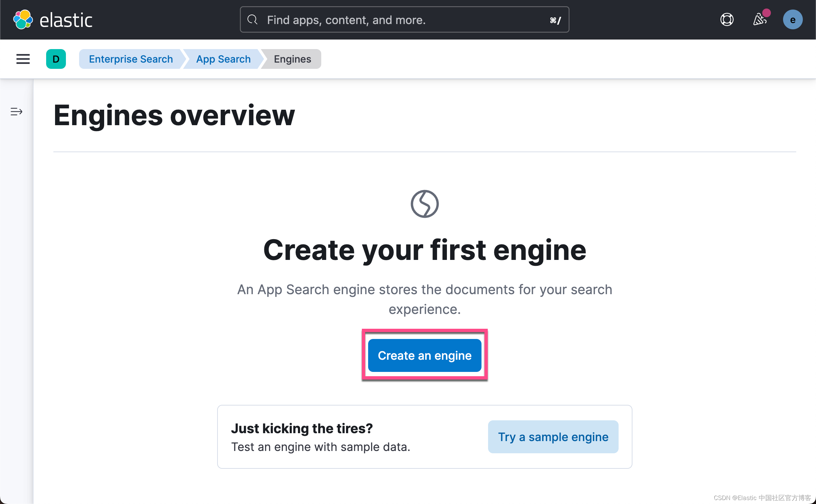Open the 'D' space selector badge
The image size is (816, 504).
[56, 59]
